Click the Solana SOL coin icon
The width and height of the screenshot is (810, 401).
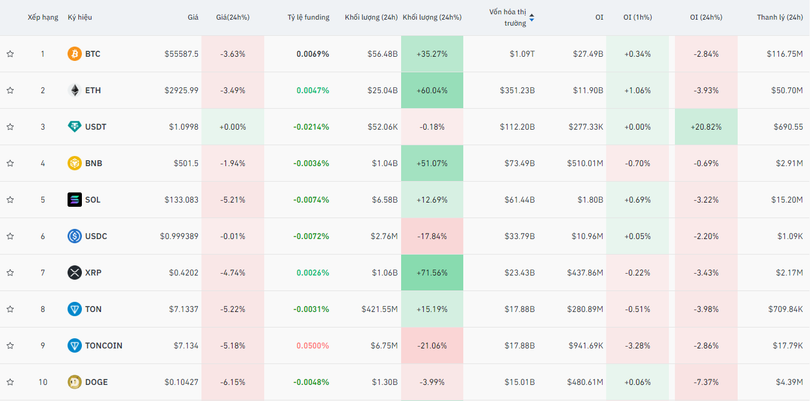tap(74, 199)
